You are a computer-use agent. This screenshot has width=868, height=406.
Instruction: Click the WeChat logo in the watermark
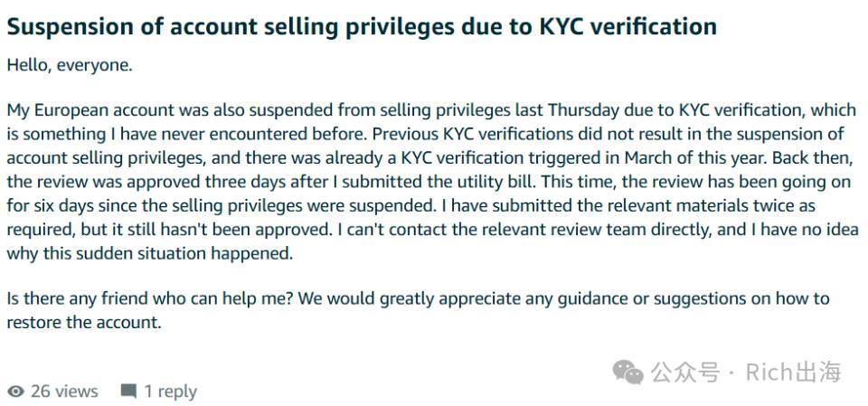(x=627, y=372)
